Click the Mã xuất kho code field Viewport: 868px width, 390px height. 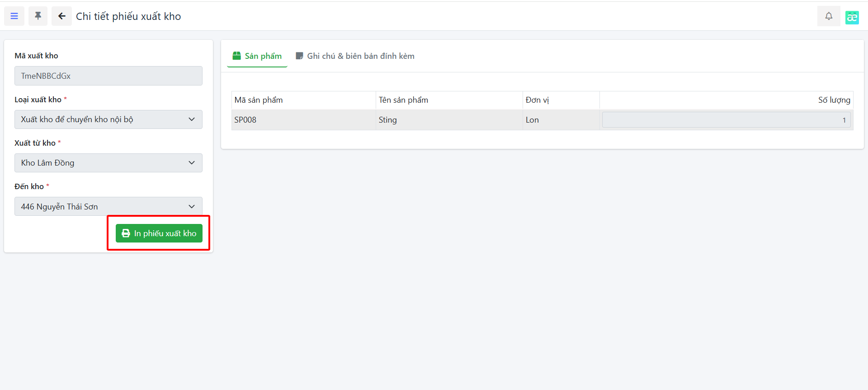pyautogui.click(x=108, y=76)
